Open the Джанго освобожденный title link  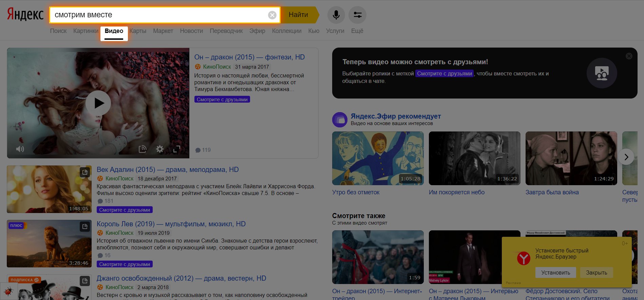click(x=181, y=278)
